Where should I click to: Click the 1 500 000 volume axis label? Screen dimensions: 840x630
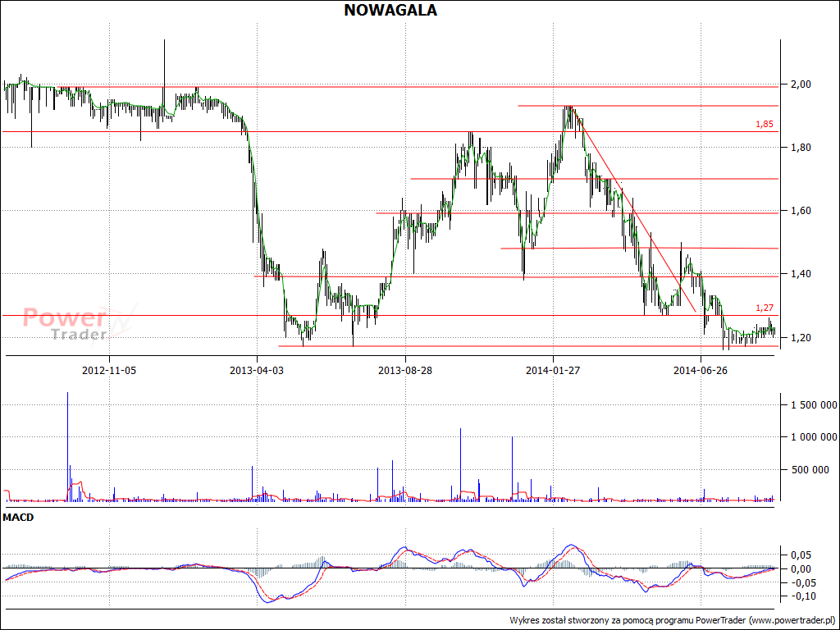pos(814,405)
